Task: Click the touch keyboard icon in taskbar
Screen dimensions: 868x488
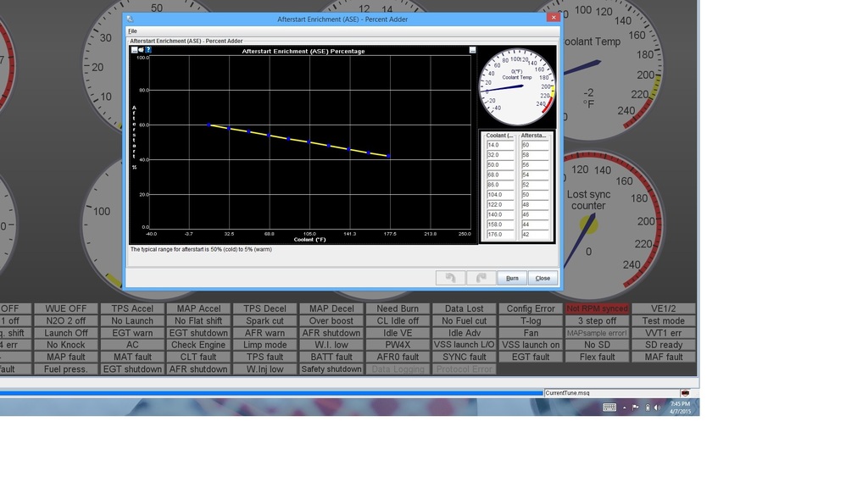Action: (609, 408)
